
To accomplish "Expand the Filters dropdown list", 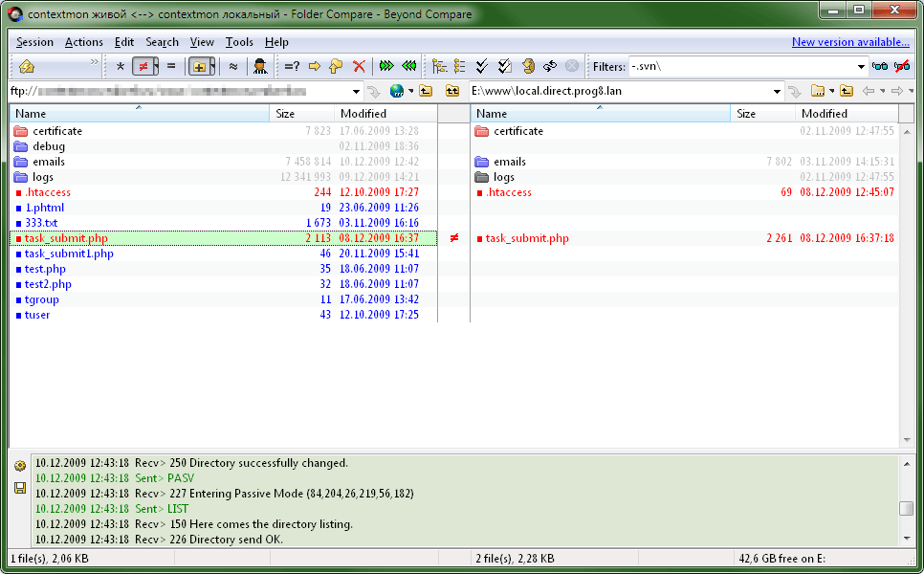I will click(x=861, y=67).
